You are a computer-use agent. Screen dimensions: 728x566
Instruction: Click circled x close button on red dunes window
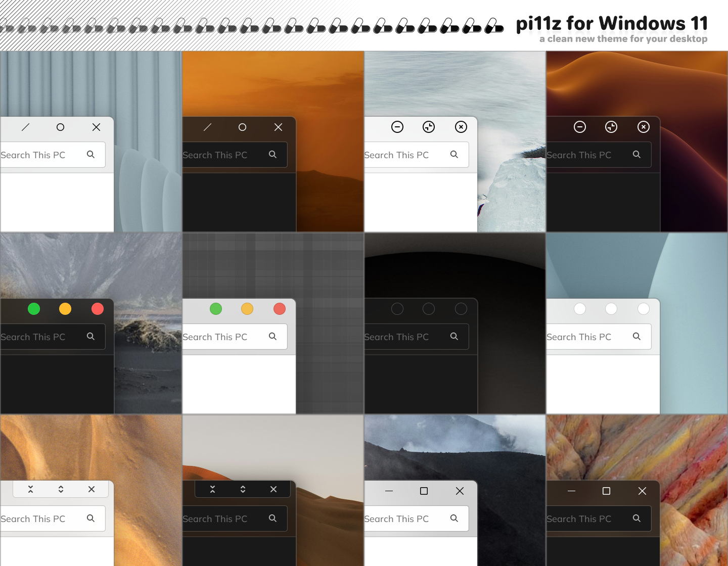[644, 127]
